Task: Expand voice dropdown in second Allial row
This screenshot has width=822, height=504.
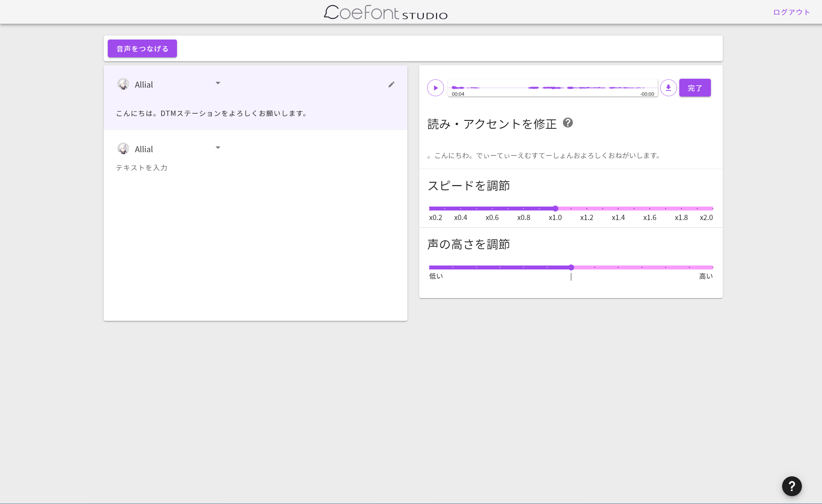Action: tap(218, 148)
